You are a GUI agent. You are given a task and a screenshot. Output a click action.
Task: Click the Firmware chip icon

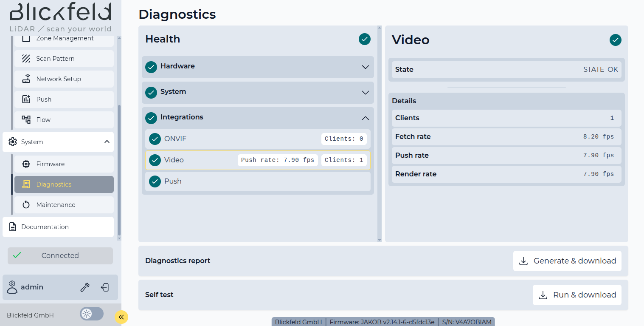(x=26, y=164)
